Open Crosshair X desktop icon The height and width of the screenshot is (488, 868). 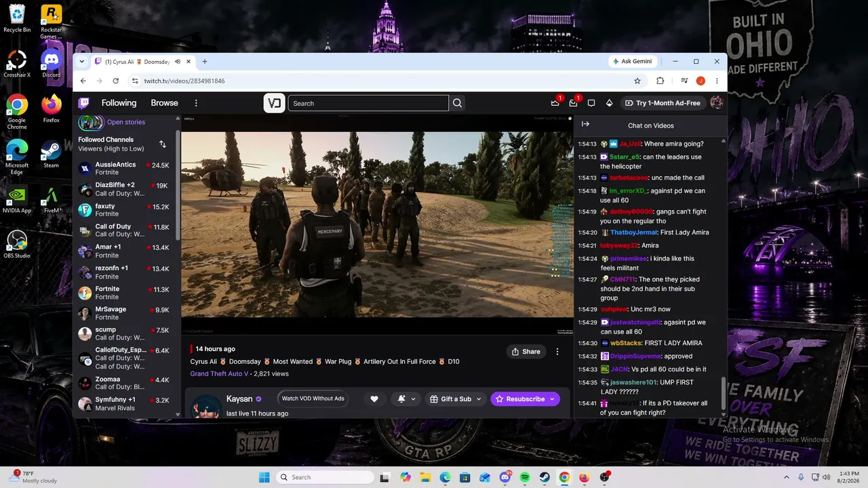17,64
